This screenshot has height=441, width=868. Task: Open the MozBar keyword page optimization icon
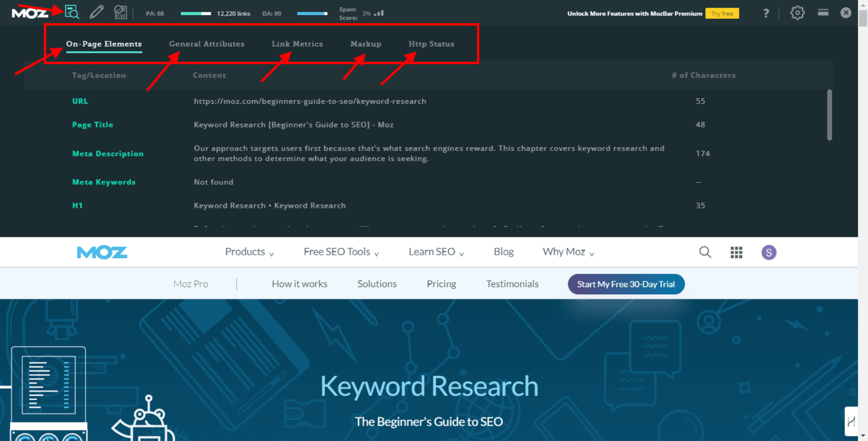(121, 12)
